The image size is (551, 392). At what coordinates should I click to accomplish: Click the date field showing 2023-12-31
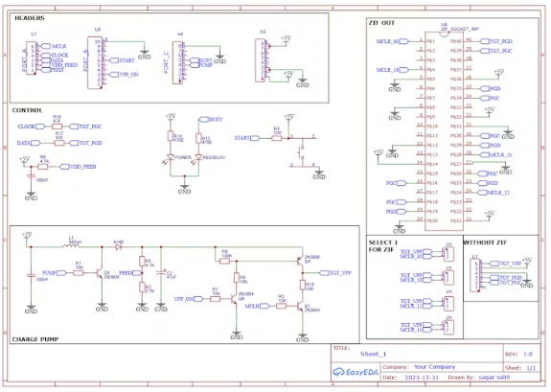click(x=422, y=378)
